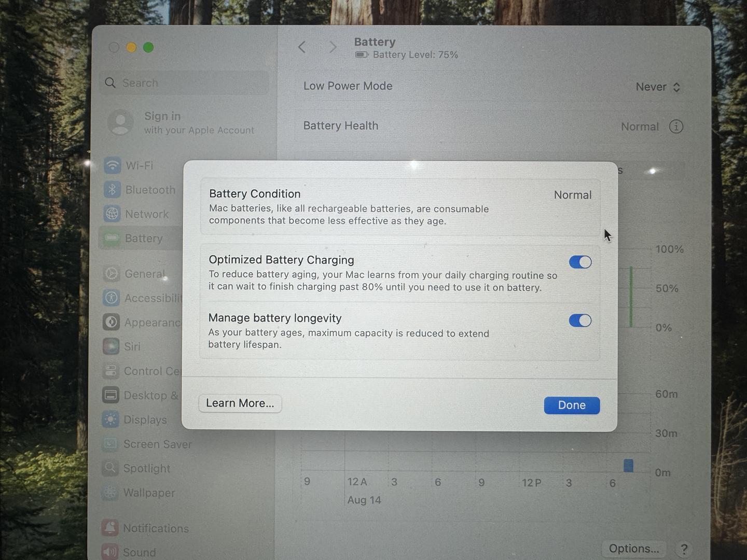Click the blue bar in usage chart
Screen dimensions: 747x560
pyautogui.click(x=628, y=465)
